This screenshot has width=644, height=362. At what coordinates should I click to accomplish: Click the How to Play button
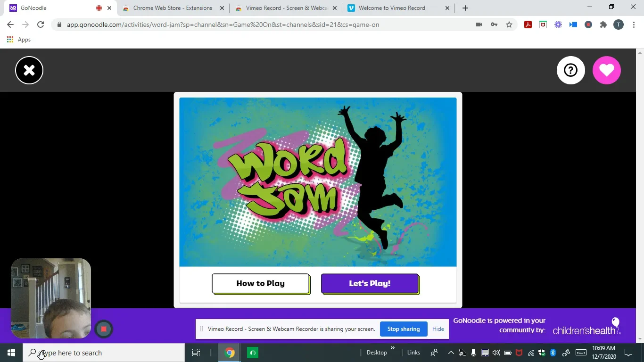pyautogui.click(x=261, y=283)
